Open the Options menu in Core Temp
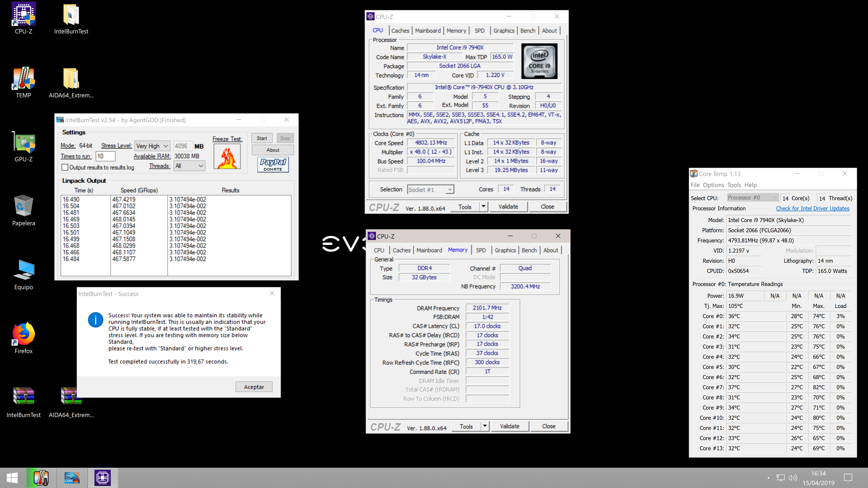Image resolution: width=868 pixels, height=488 pixels. (713, 185)
